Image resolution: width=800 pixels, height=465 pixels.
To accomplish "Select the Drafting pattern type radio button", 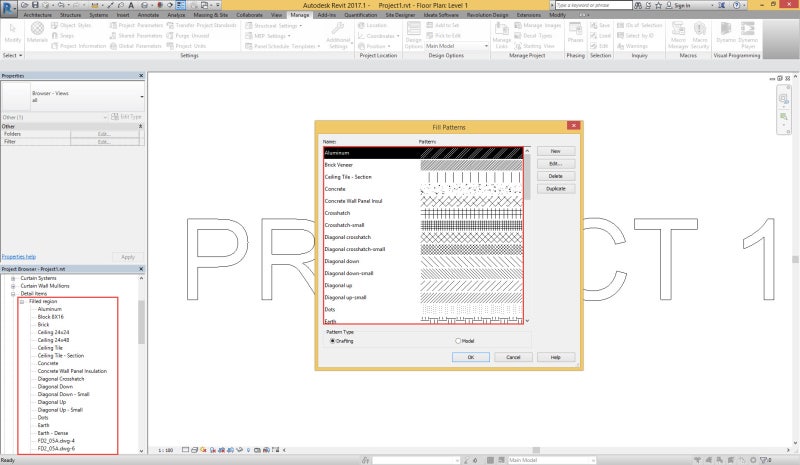I will pyautogui.click(x=333, y=341).
